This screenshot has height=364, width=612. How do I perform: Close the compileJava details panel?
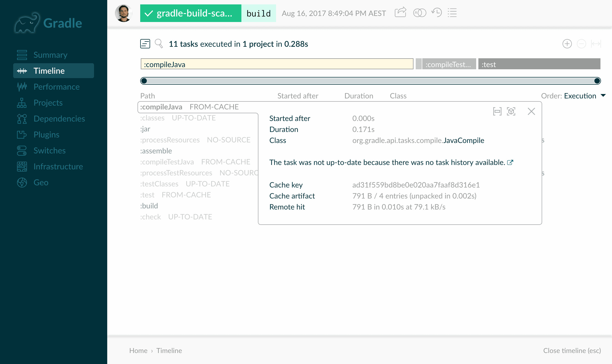point(531,111)
